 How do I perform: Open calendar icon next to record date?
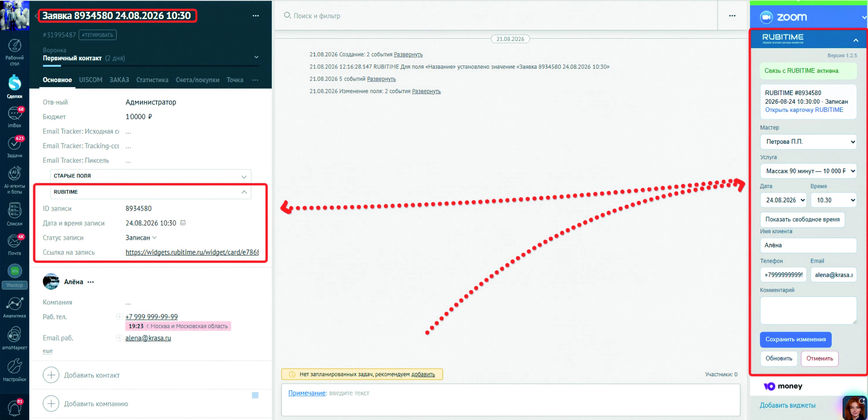183,223
